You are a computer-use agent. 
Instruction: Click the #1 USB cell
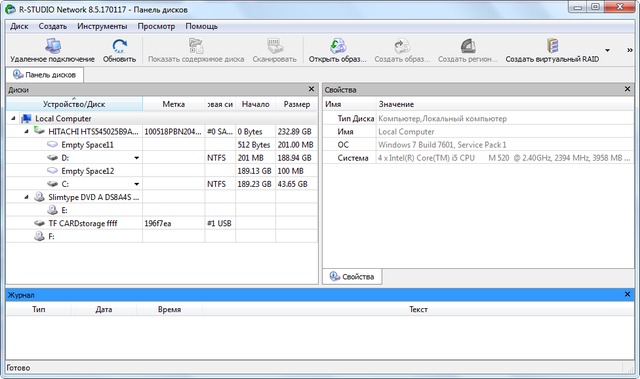point(219,223)
